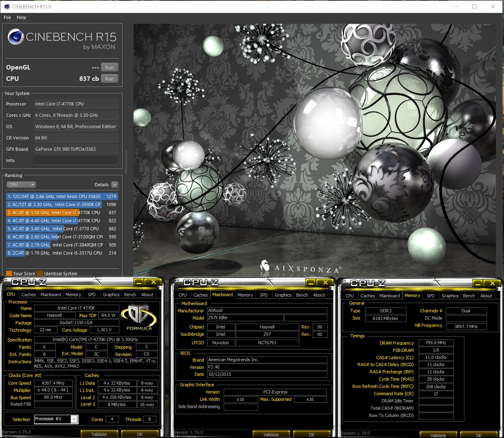Open About tab in CPU-Z Memory window
The image size is (504, 438).
[x=486, y=296]
